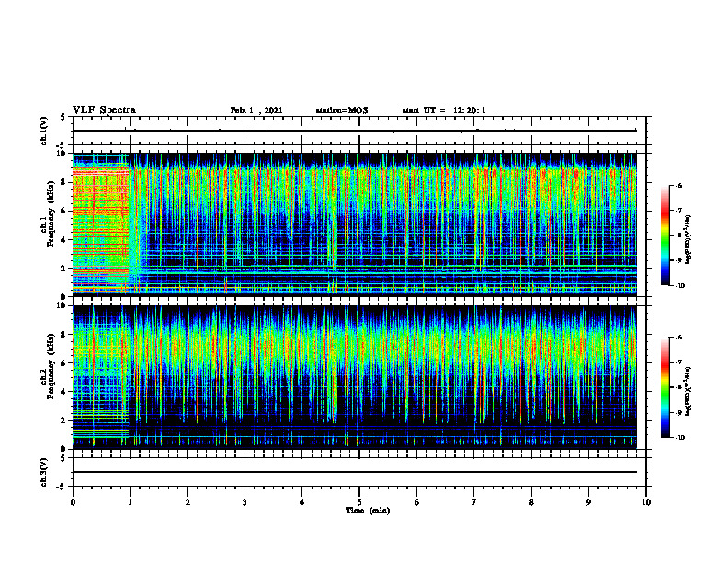Click the ch.2 spectrogram color scale bar
728x563 pixels.
[x=665, y=387]
